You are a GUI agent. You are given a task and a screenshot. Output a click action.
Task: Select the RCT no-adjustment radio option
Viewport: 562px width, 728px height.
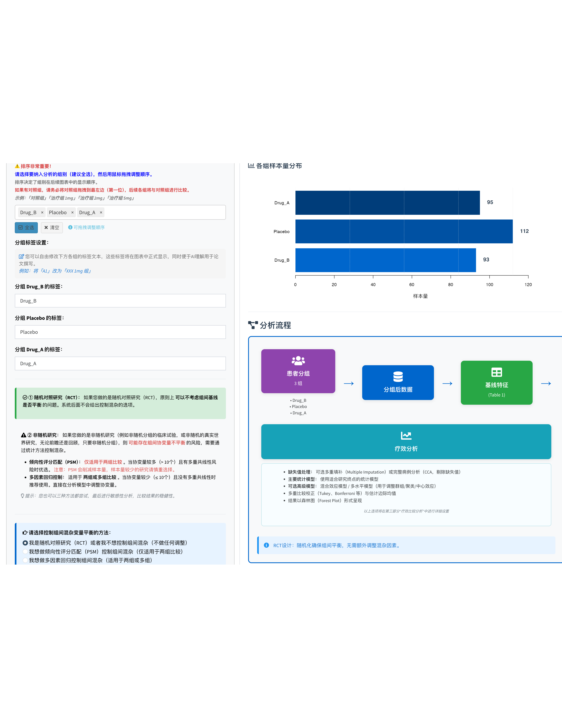(x=25, y=543)
